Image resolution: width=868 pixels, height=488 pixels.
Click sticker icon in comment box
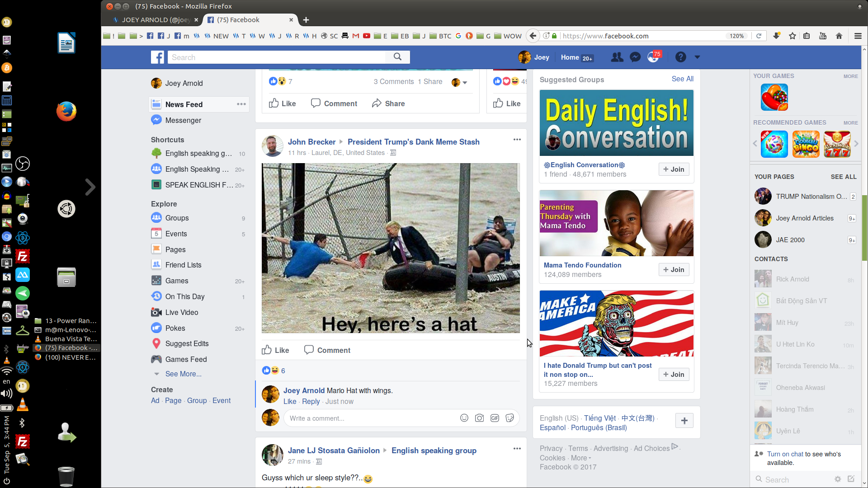(x=510, y=418)
